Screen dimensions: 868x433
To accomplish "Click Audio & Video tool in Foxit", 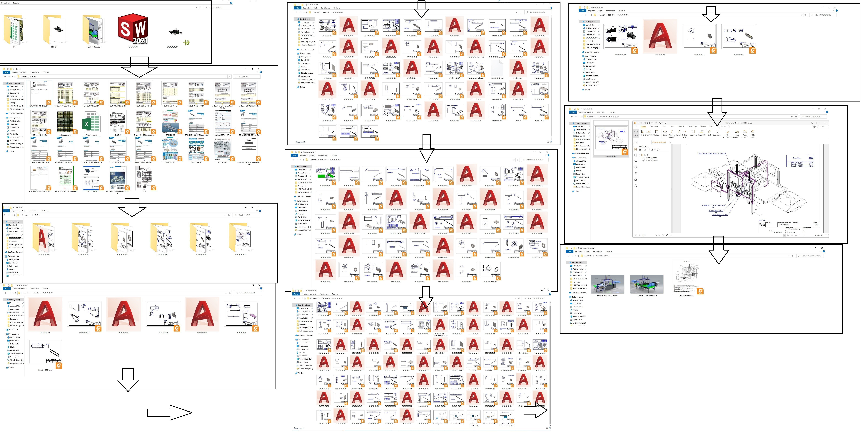I will [745, 134].
